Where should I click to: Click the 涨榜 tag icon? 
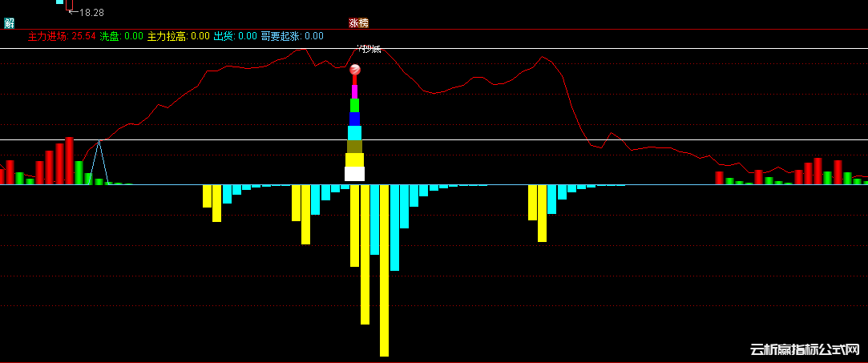coord(358,23)
